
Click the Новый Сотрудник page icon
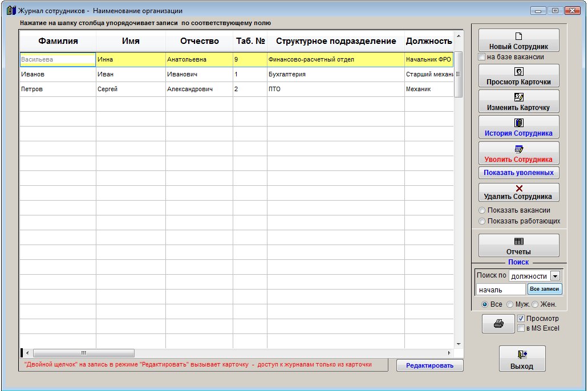[518, 36]
